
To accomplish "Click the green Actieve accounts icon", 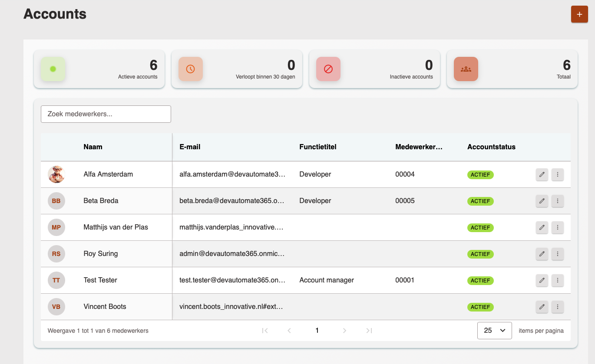I will click(x=53, y=69).
